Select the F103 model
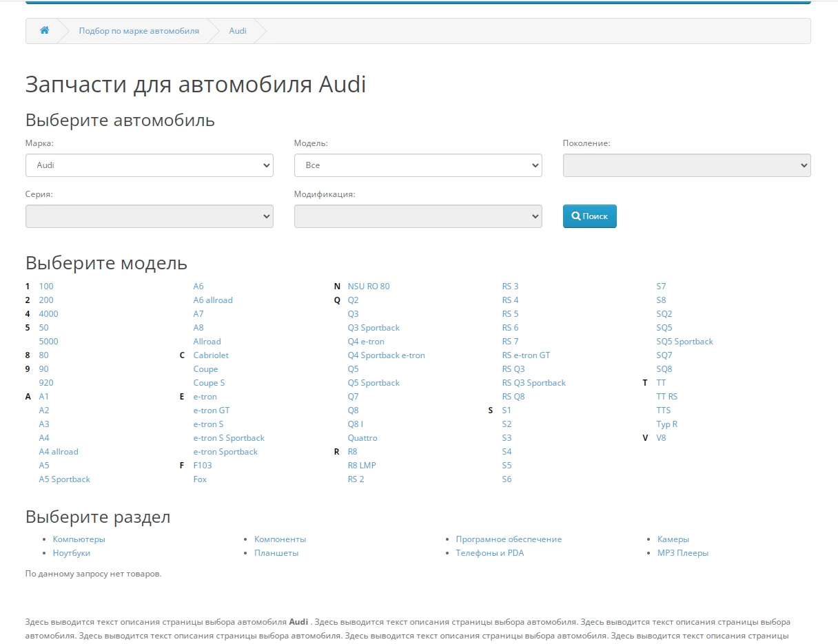Viewport: 838px width, 644px height. click(x=203, y=466)
